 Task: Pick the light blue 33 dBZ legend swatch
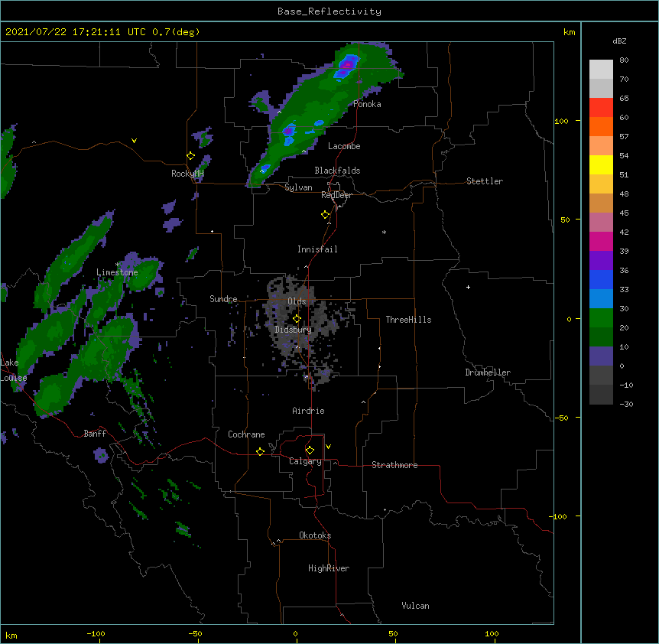click(x=601, y=298)
